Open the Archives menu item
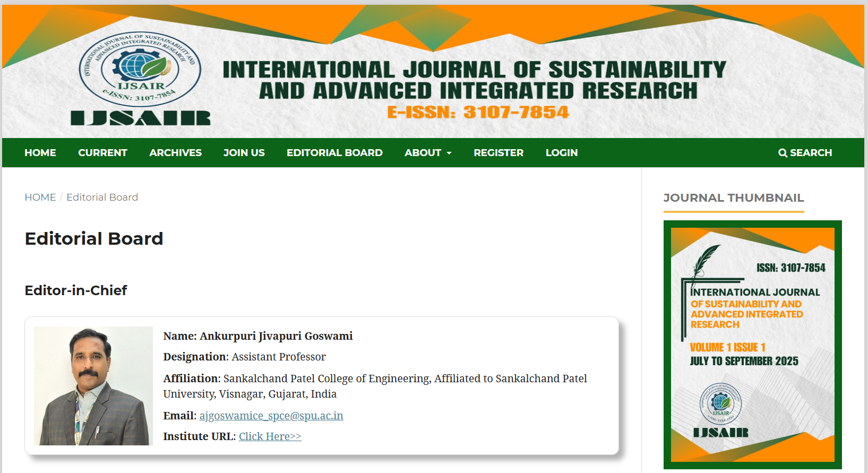The height and width of the screenshot is (473, 868). [x=175, y=153]
